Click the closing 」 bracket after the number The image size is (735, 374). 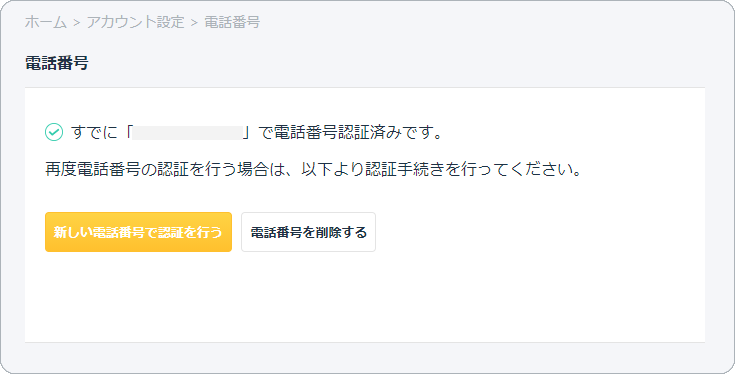tap(248, 133)
